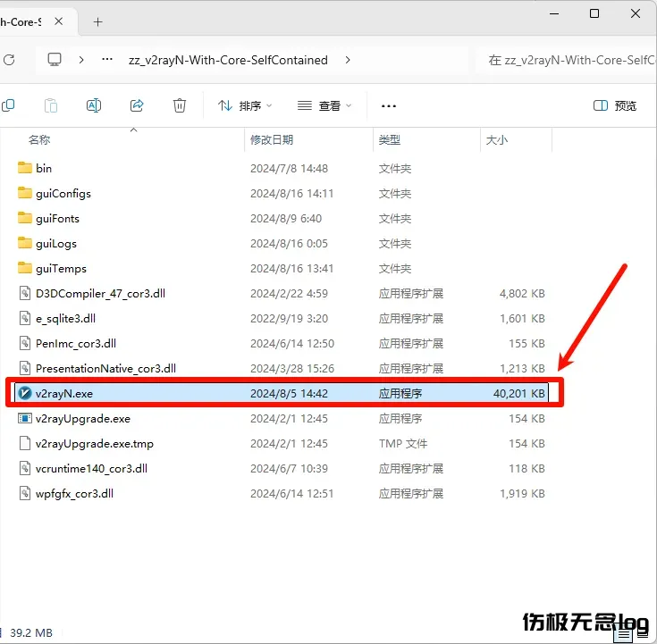Select the guiLogs folder name
This screenshot has width=657, height=644.
(x=56, y=243)
